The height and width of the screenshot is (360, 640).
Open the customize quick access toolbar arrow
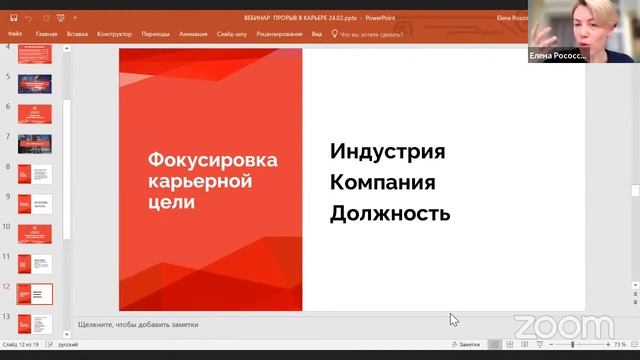point(75,18)
